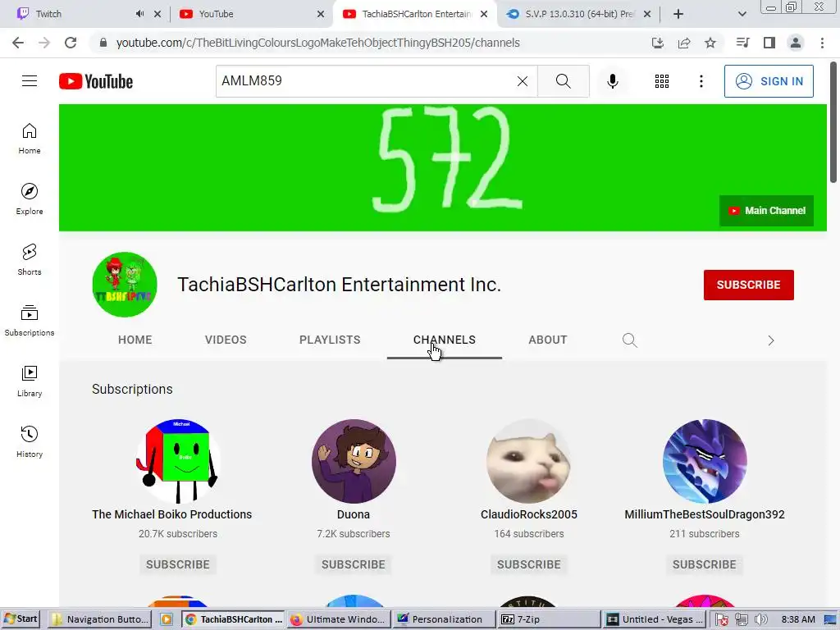Go to Home in sidebar
This screenshot has width=840, height=630.
tap(30, 139)
